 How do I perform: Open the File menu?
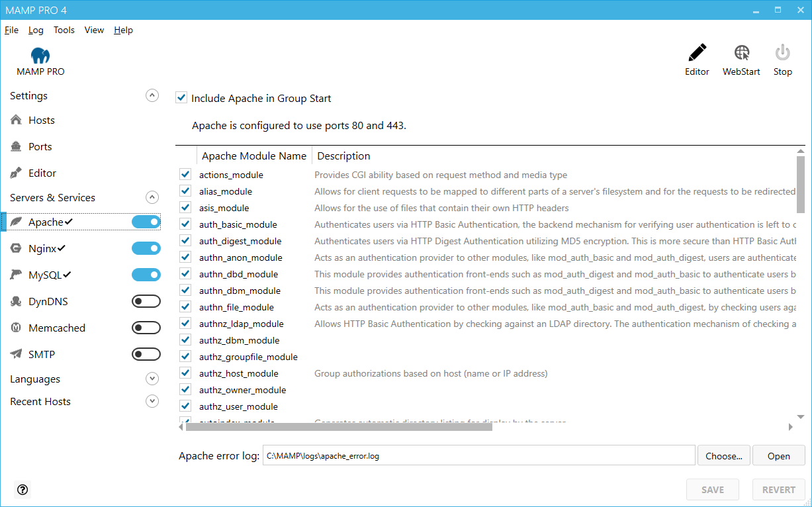pos(11,30)
